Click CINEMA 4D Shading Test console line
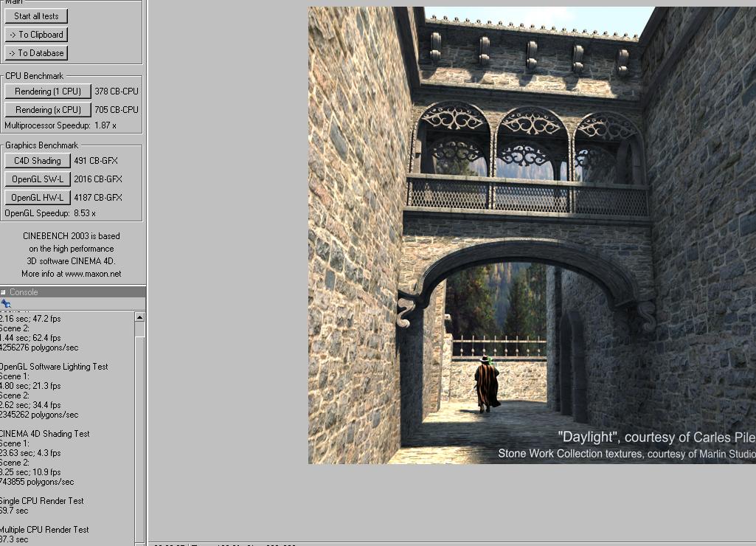This screenshot has width=756, height=546. tap(45, 434)
